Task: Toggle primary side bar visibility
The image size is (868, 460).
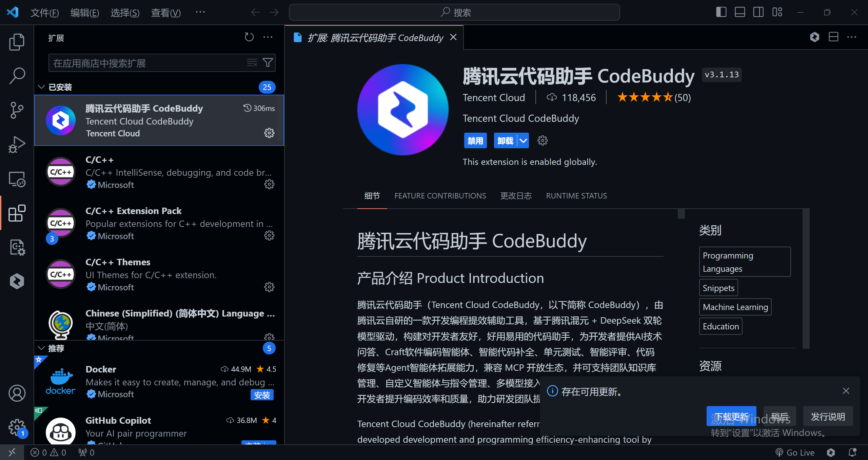Action: pos(721,12)
